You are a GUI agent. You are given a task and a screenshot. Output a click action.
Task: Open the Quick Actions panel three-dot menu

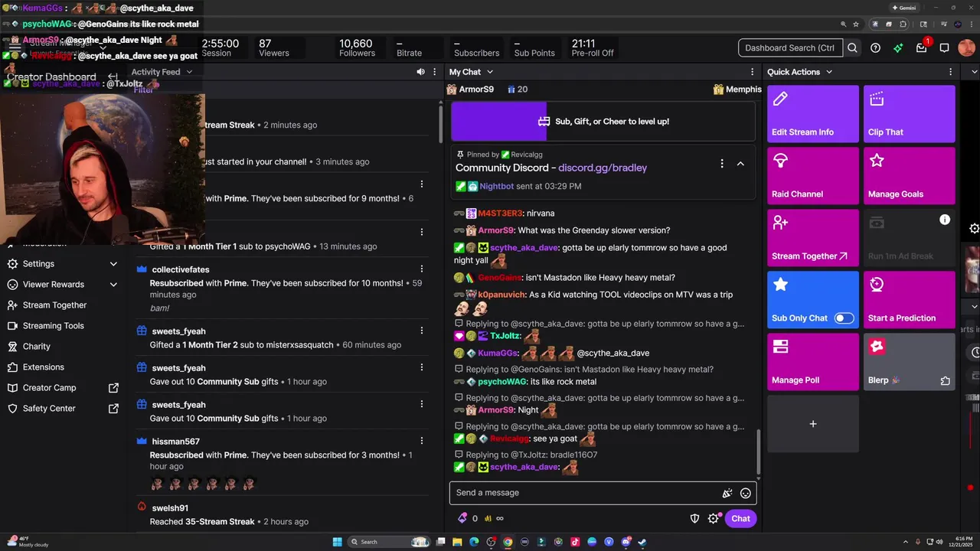tap(951, 72)
